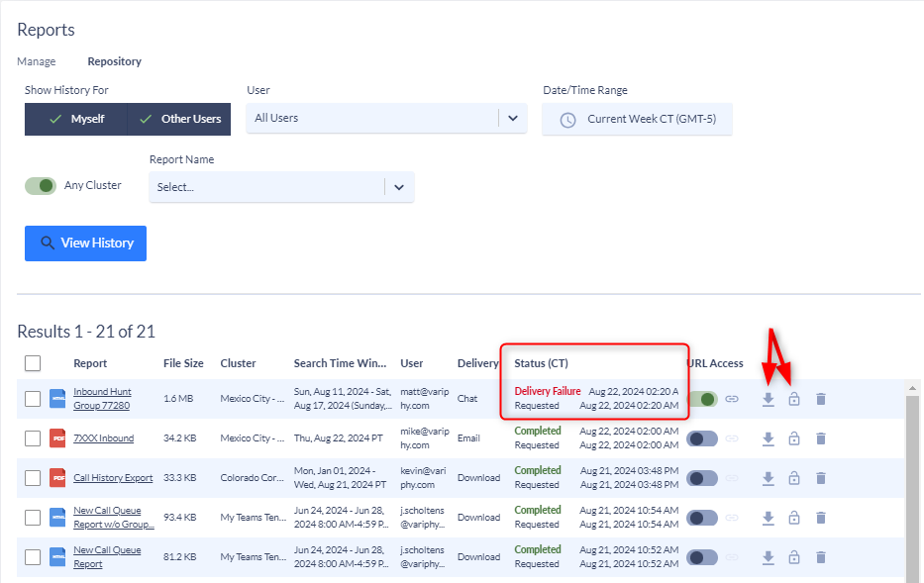Enable URL access for Call History Export
This screenshot has width=924, height=583.
click(x=702, y=478)
